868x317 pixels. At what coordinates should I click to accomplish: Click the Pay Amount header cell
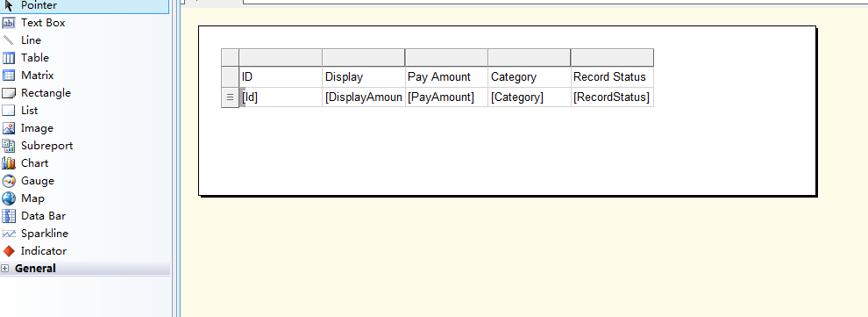[447, 77]
